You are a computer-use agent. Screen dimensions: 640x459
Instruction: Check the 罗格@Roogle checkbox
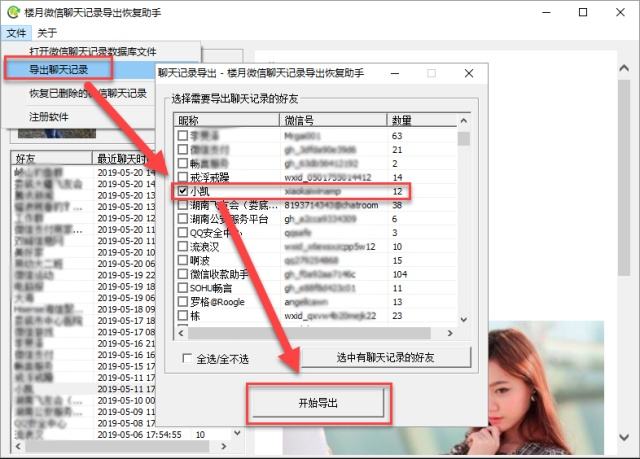pos(183,302)
